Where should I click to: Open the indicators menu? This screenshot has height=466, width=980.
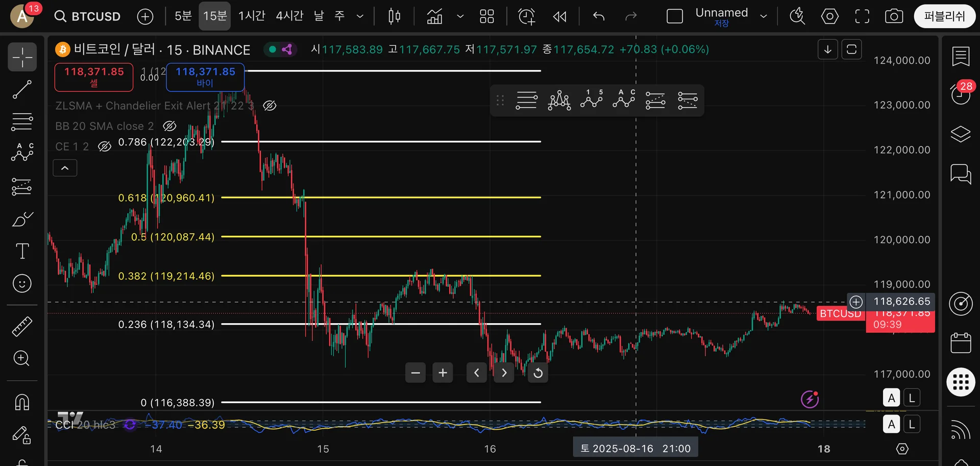click(434, 16)
